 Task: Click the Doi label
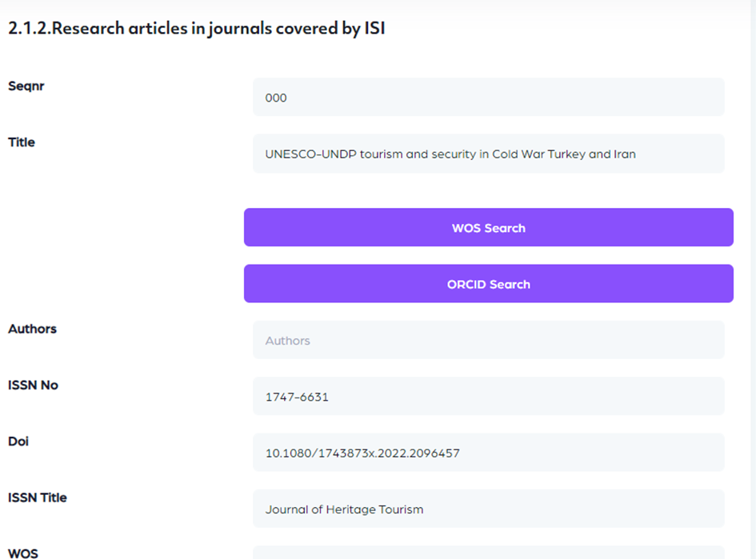tap(18, 441)
